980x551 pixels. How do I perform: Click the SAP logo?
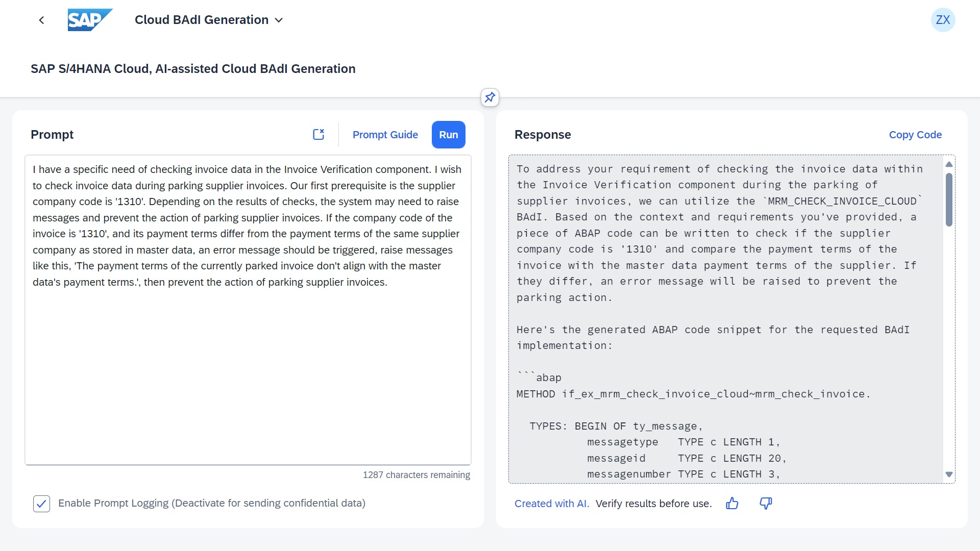click(x=90, y=20)
